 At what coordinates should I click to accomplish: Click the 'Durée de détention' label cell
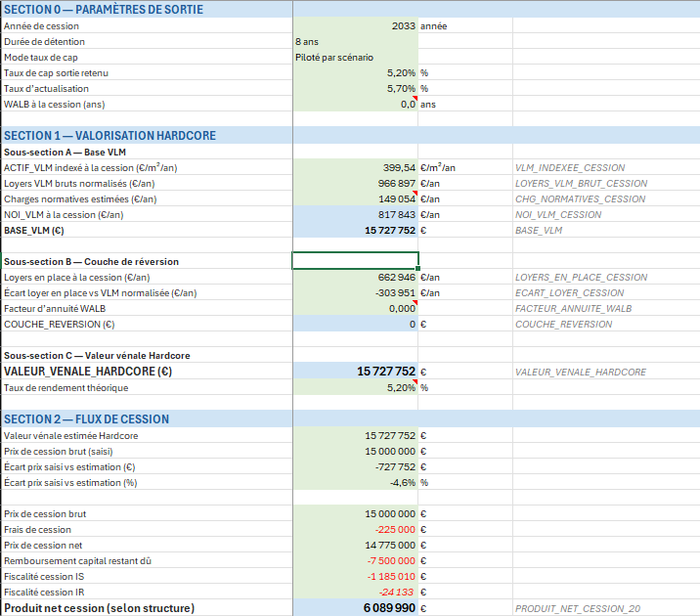point(147,41)
